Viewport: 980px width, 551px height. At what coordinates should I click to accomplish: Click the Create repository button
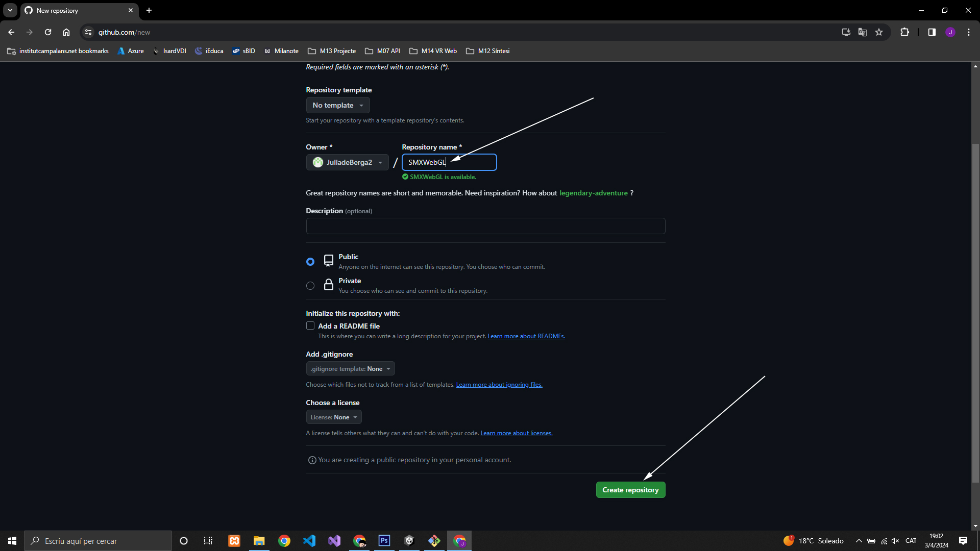click(630, 490)
